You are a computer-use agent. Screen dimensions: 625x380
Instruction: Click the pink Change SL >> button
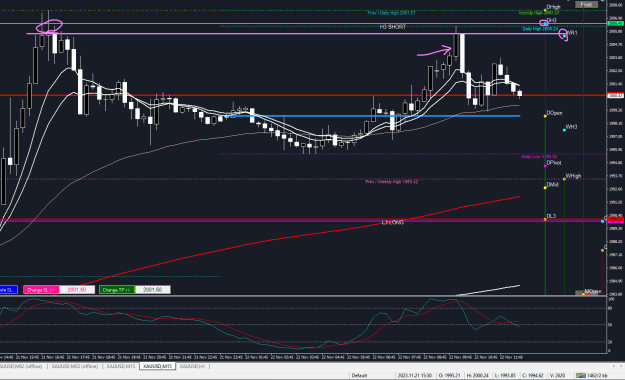tap(41, 290)
